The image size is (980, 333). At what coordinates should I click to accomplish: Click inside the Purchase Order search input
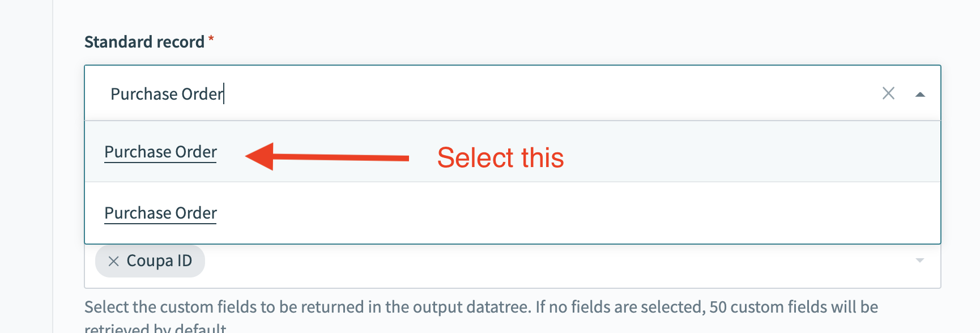click(x=167, y=93)
